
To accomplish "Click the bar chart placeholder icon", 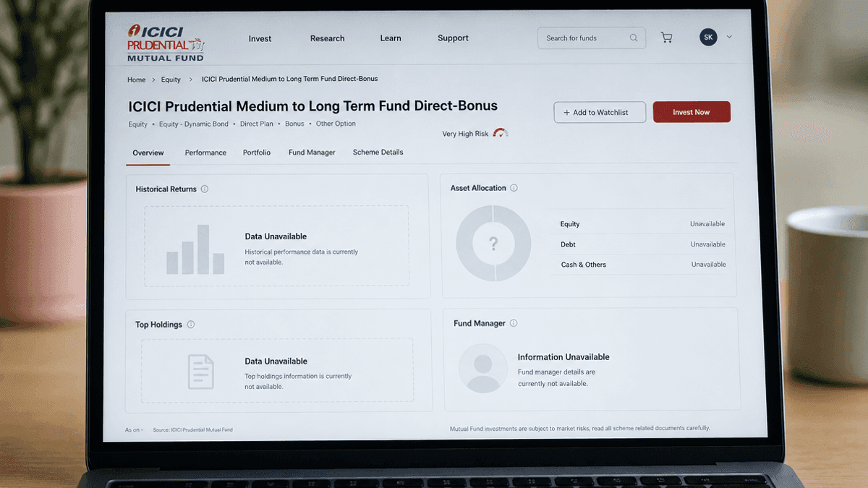I will [x=195, y=249].
